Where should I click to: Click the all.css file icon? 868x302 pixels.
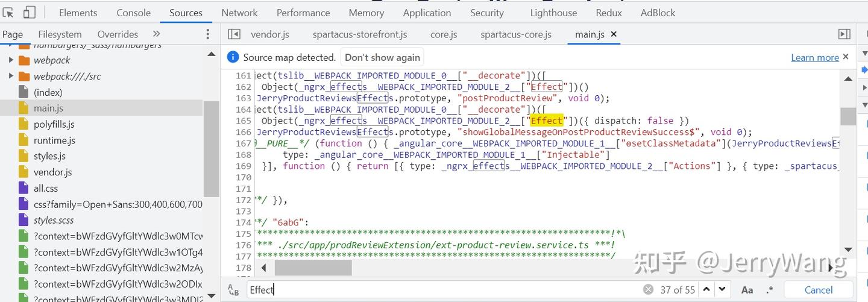coord(24,188)
